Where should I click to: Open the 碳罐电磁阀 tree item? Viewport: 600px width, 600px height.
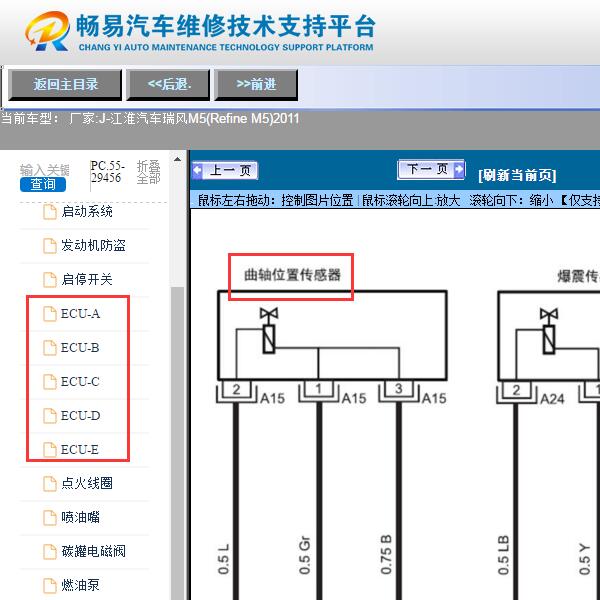93,551
